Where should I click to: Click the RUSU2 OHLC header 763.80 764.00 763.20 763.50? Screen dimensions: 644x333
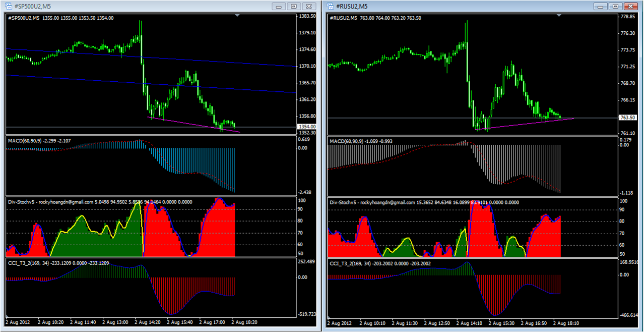coord(390,18)
